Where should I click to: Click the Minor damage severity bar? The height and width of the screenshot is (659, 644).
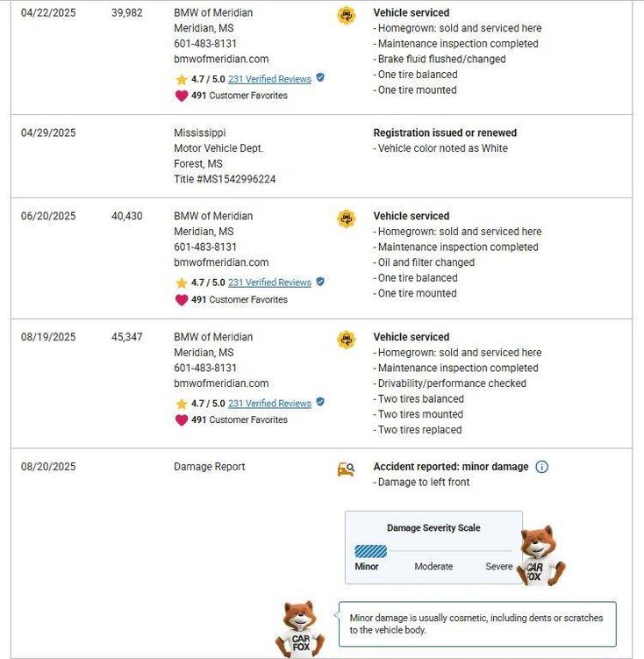[x=370, y=551]
